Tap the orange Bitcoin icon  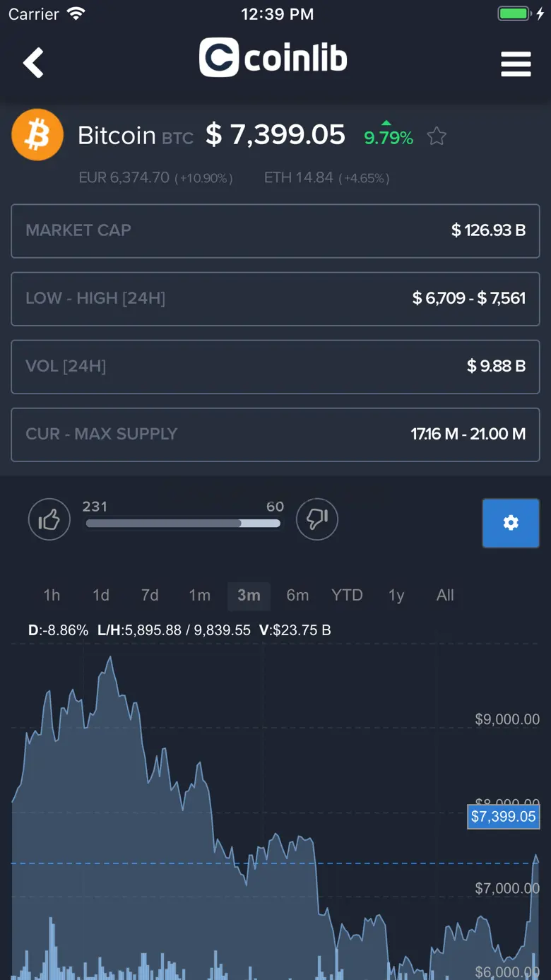37,135
